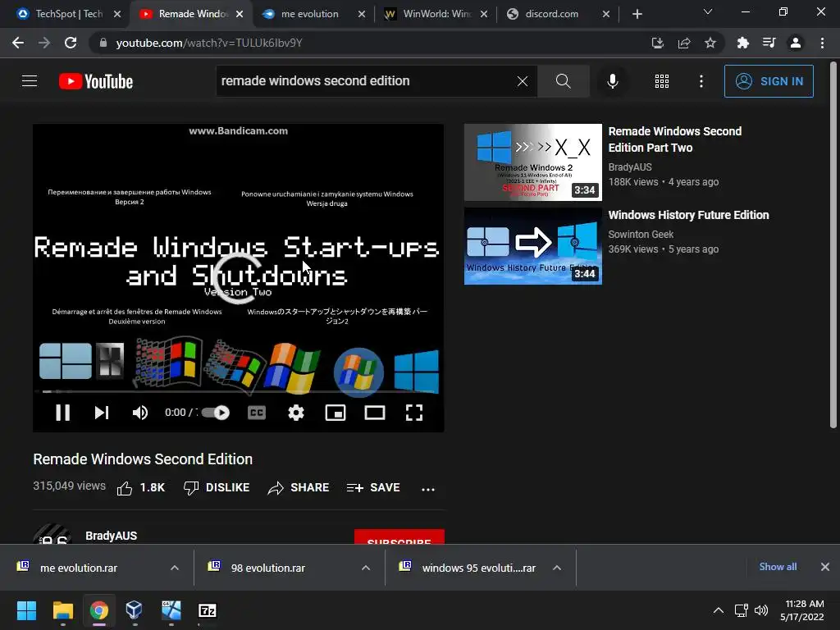
Task: Open the Chrome extensions puzzle icon
Action: tap(742, 43)
